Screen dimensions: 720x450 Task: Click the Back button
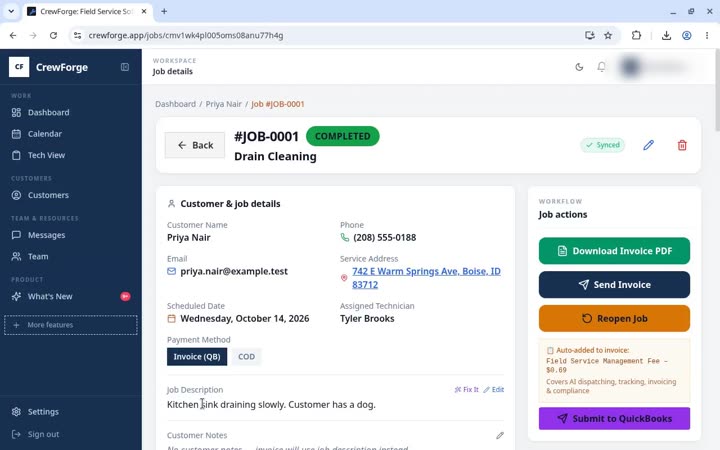tap(195, 145)
